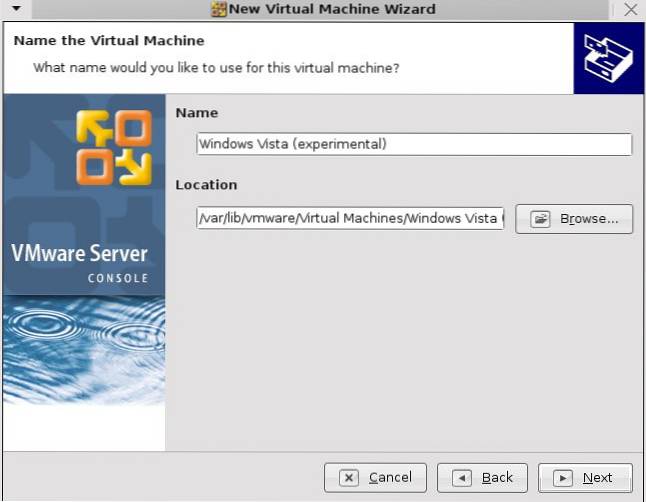Click the left arrow icon on Back button
The height and width of the screenshot is (502, 646).
pyautogui.click(x=461, y=478)
